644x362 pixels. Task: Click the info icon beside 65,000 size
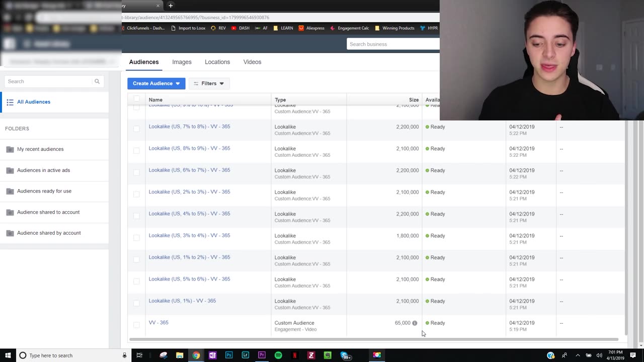pyautogui.click(x=415, y=323)
